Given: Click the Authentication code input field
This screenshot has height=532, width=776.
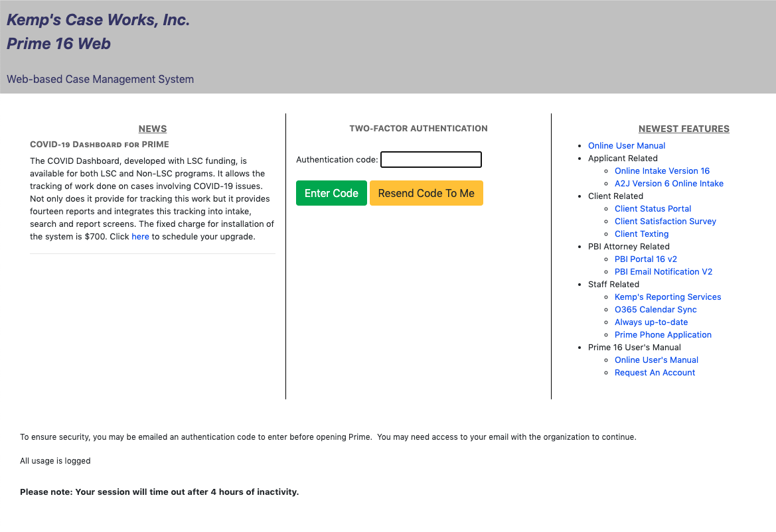Looking at the screenshot, I should click(431, 160).
